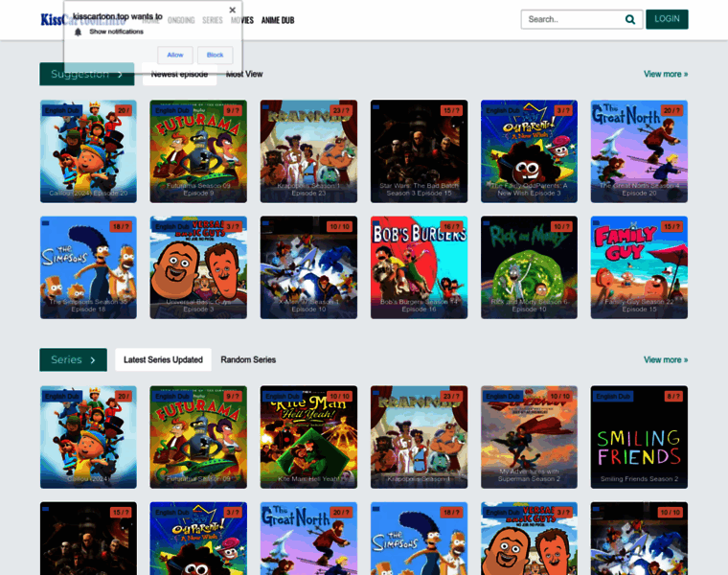Open X-Men Season 1 Episode 10 thumbnail

[x=308, y=267]
